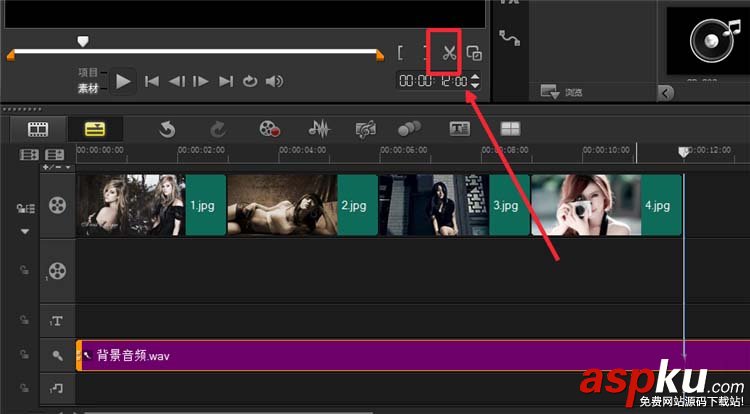Screen dimensions: 750x414
Task: Toggle lock on the voice track
Action: (24, 354)
